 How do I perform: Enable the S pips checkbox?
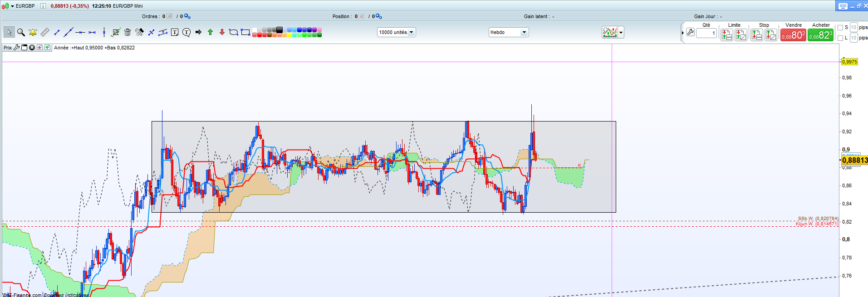click(840, 28)
